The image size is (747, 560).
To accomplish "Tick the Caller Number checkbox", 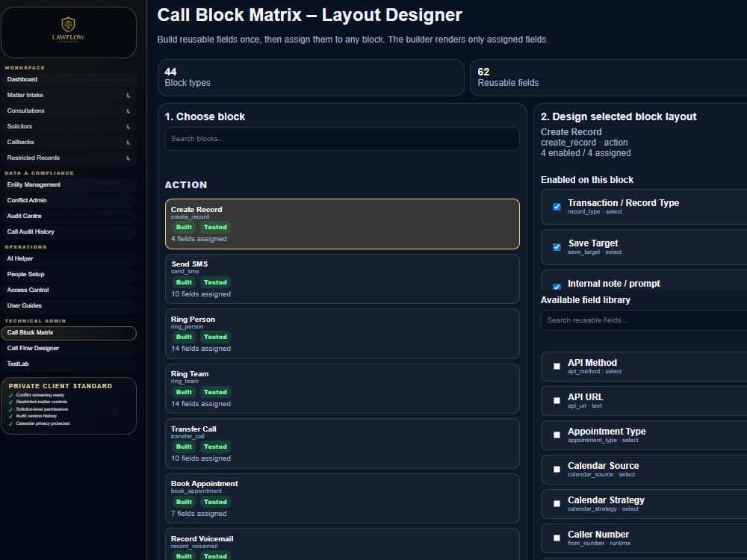I will tap(557, 538).
